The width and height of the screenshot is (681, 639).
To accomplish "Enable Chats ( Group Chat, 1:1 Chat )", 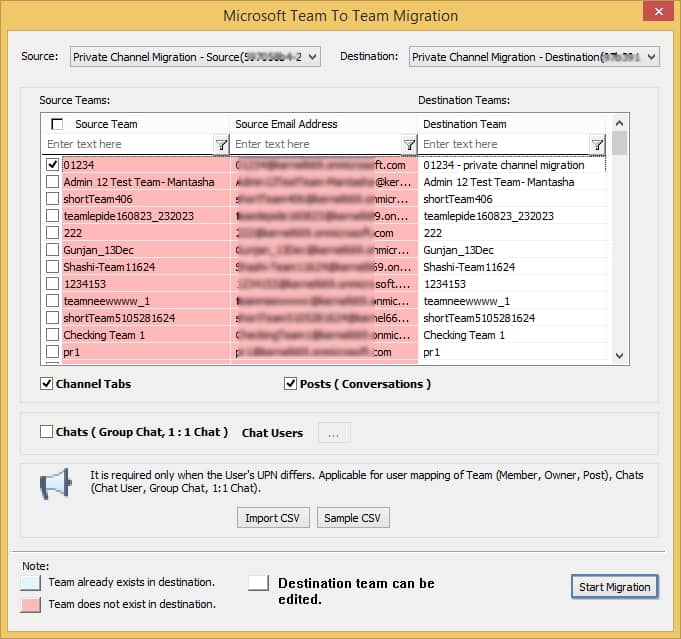I will [x=46, y=432].
